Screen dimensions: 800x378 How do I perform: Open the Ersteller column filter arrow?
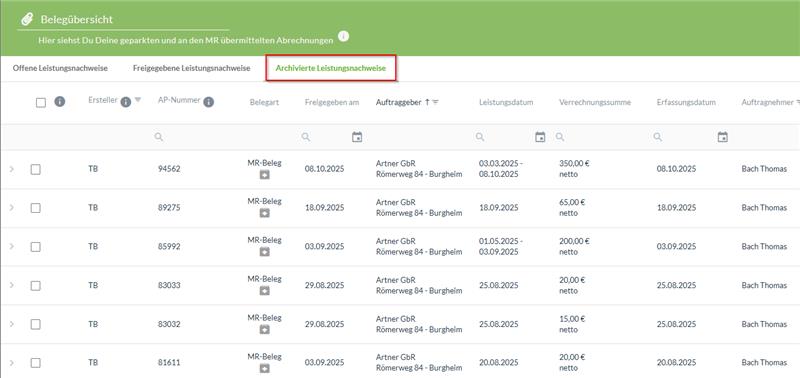tap(138, 99)
